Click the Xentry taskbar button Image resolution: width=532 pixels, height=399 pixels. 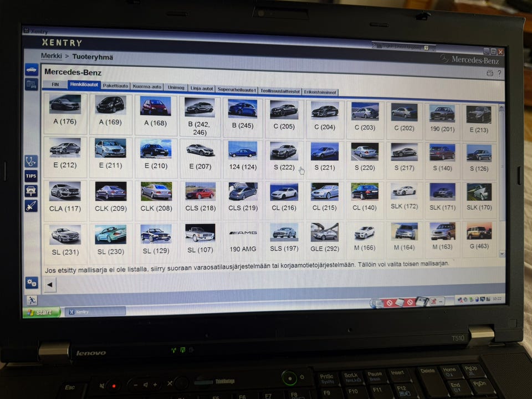click(x=95, y=311)
